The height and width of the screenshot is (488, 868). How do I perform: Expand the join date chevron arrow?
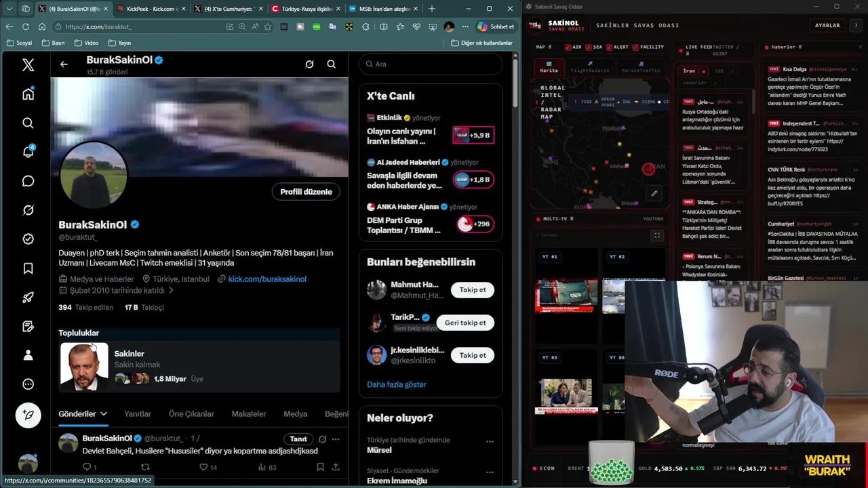coord(171,290)
